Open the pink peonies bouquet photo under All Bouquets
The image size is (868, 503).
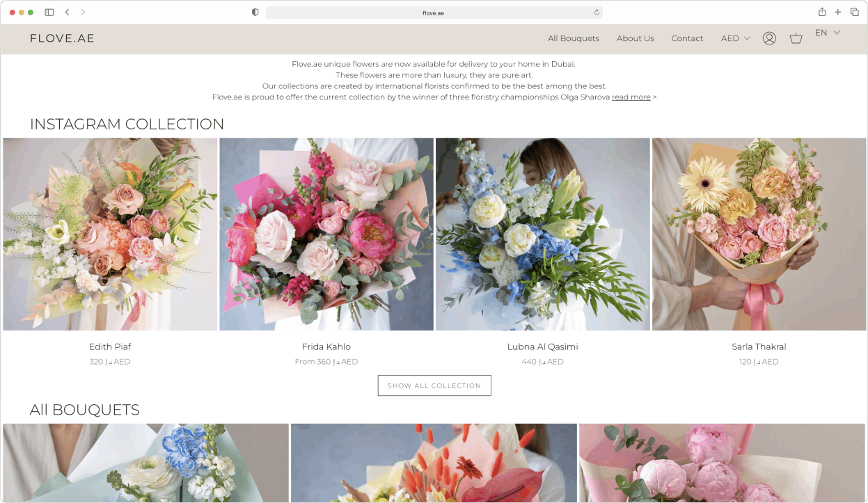723,463
